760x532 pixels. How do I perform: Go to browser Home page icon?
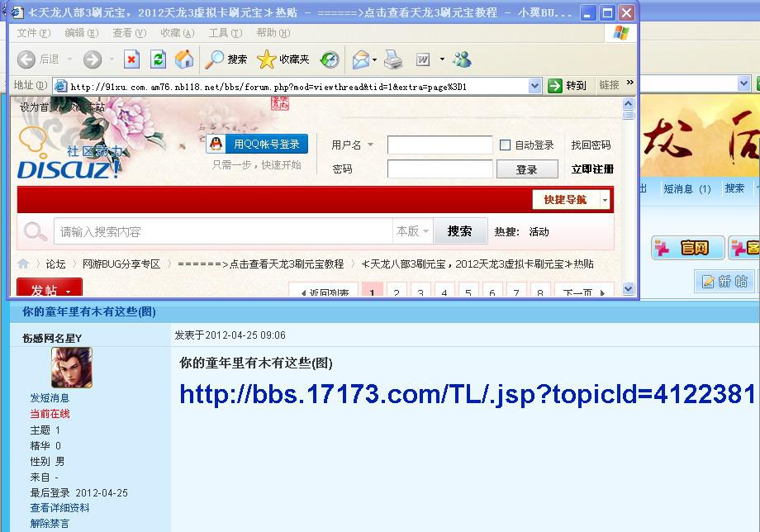tap(184, 59)
